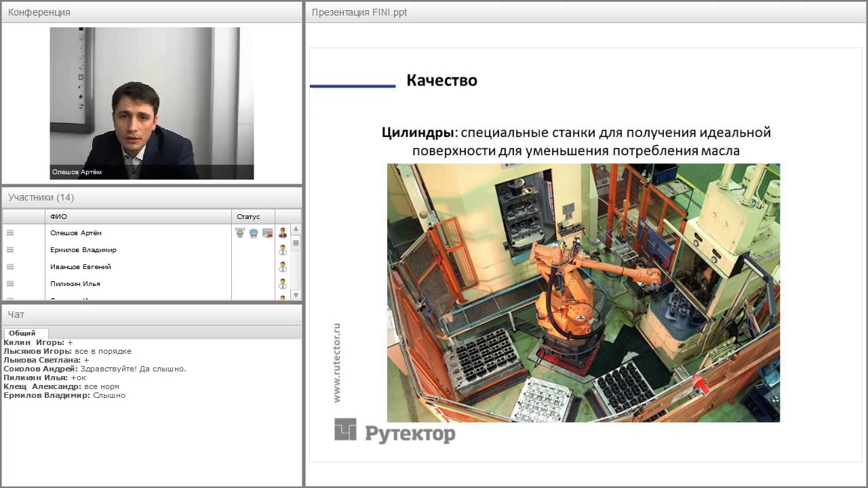
Task: Open the row menu handle for Олешов Артём
Action: tap(10, 232)
